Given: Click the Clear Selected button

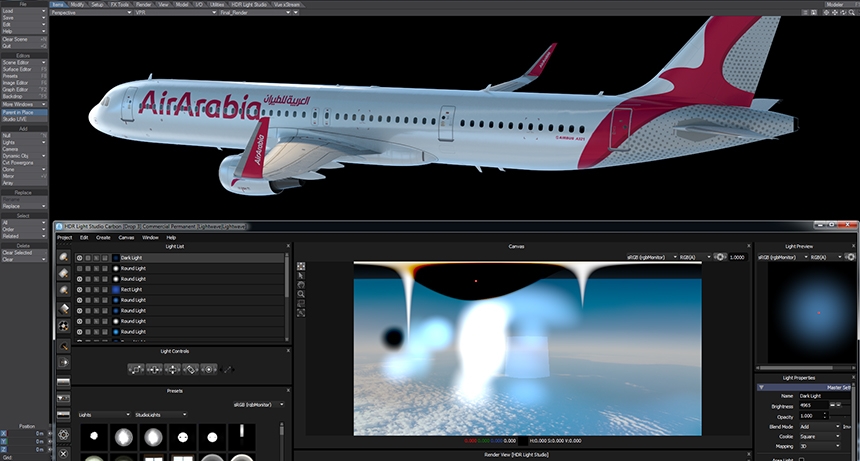Looking at the screenshot, I should click(24, 252).
